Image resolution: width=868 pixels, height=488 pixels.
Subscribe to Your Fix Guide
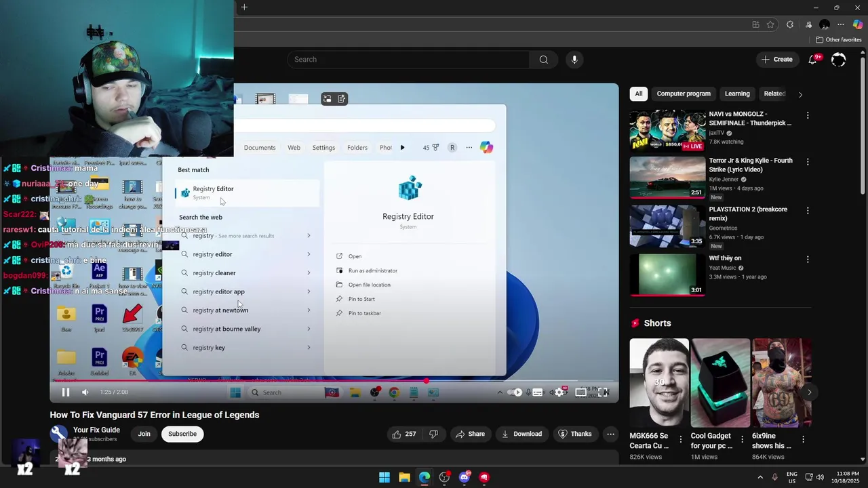pos(182,434)
